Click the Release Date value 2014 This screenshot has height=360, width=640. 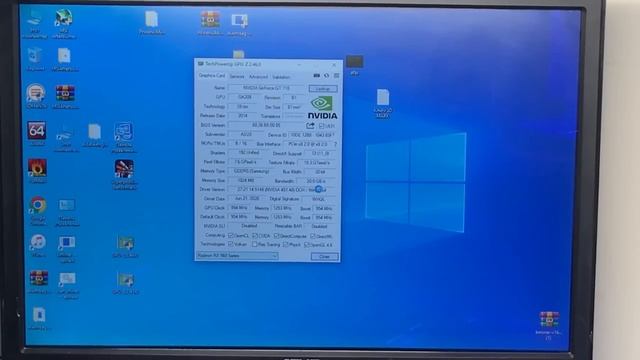coord(243,116)
